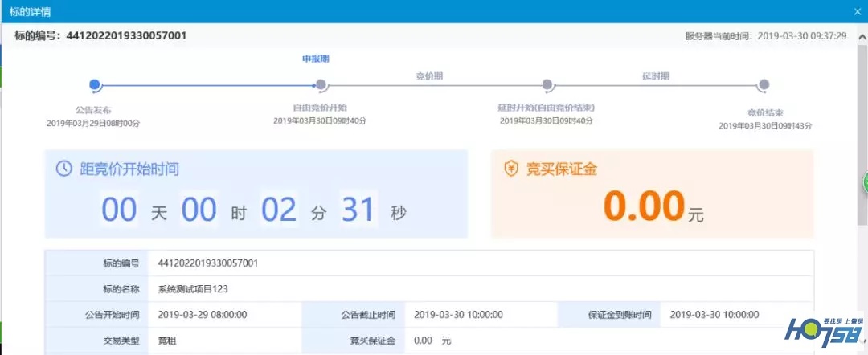Click the 自由竞价开始 timeline node
Image resolution: width=868 pixels, height=355 pixels.
coord(321,84)
